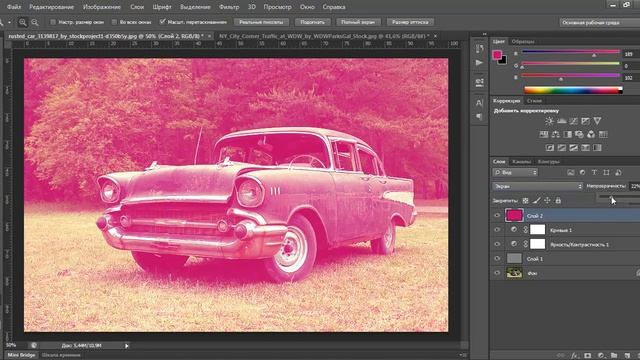The image size is (640, 360).
Task: Add a Threshold adjustment icon
Action: coord(573,148)
